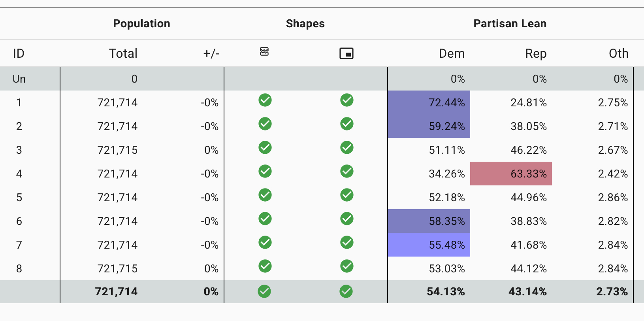Screen dimensions: 644x321
Task: Click the Total population column header
Action: [123, 53]
